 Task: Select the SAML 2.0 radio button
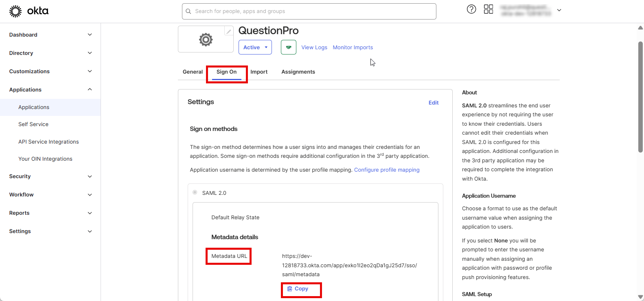pos(195,192)
